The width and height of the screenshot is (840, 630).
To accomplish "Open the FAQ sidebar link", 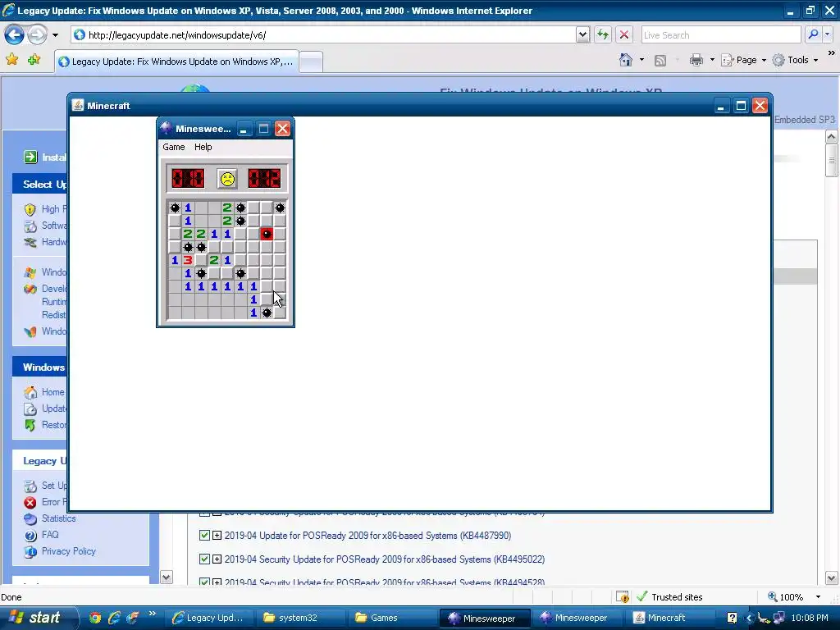I will [x=50, y=535].
